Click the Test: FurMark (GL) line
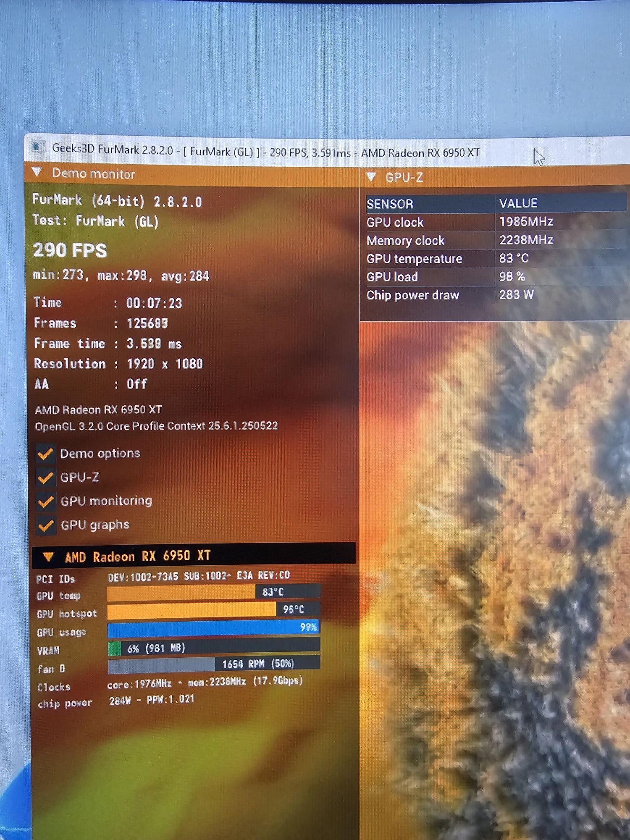The width and height of the screenshot is (630, 840). point(96,221)
